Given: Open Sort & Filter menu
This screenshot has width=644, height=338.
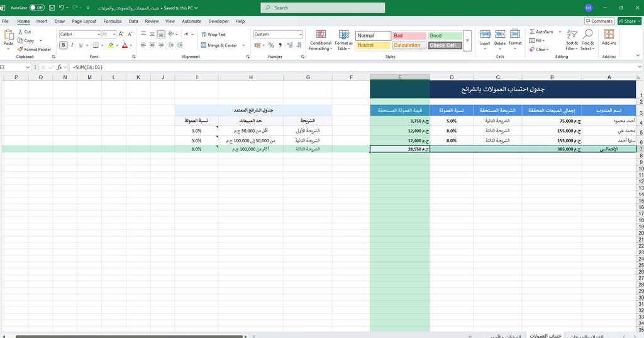Looking at the screenshot, I should [x=572, y=40].
